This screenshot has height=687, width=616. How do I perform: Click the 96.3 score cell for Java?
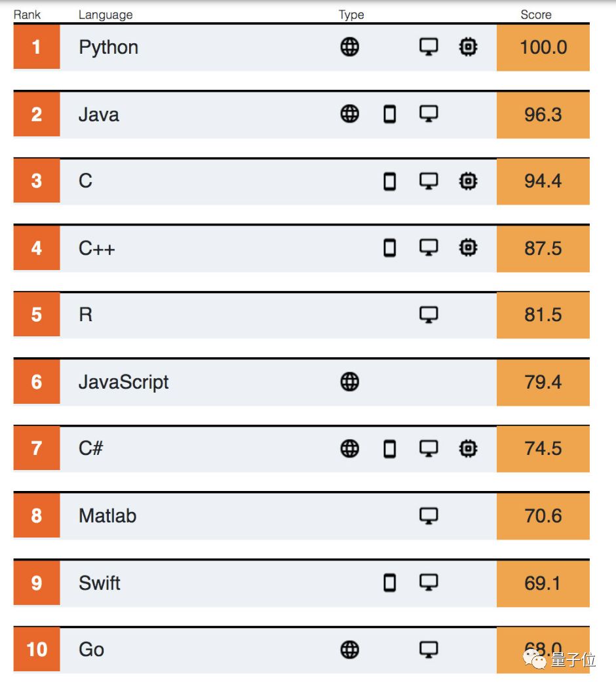[543, 115]
